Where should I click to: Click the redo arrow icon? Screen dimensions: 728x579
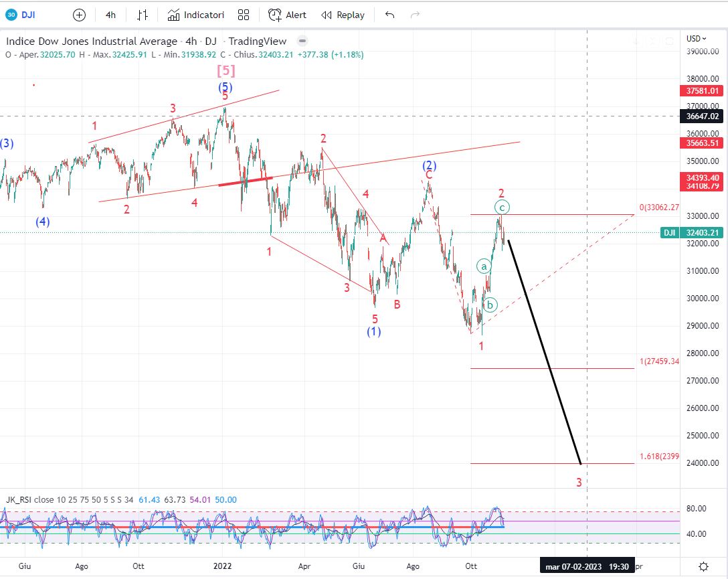[x=415, y=15]
